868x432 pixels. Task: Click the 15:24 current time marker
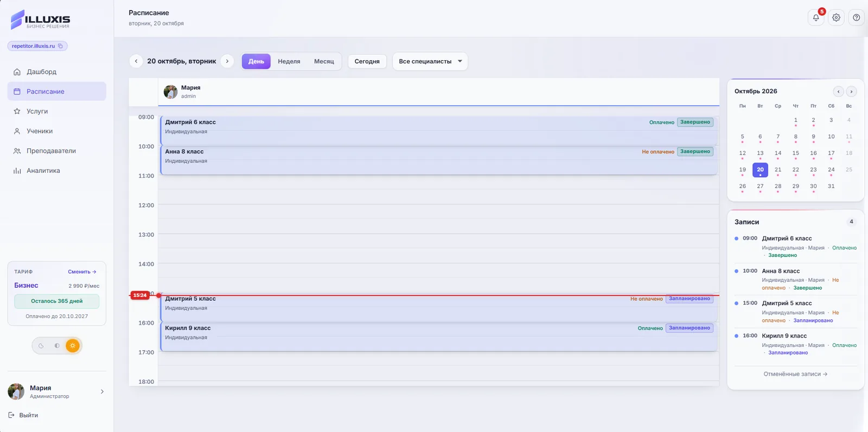pos(140,295)
